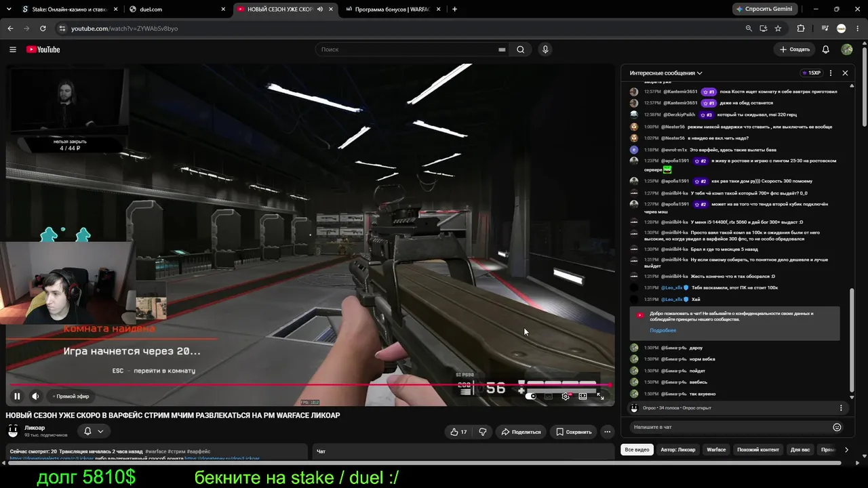Open Chrome tab search dropdown
Screen dimensions: 868x488
click(10, 9)
